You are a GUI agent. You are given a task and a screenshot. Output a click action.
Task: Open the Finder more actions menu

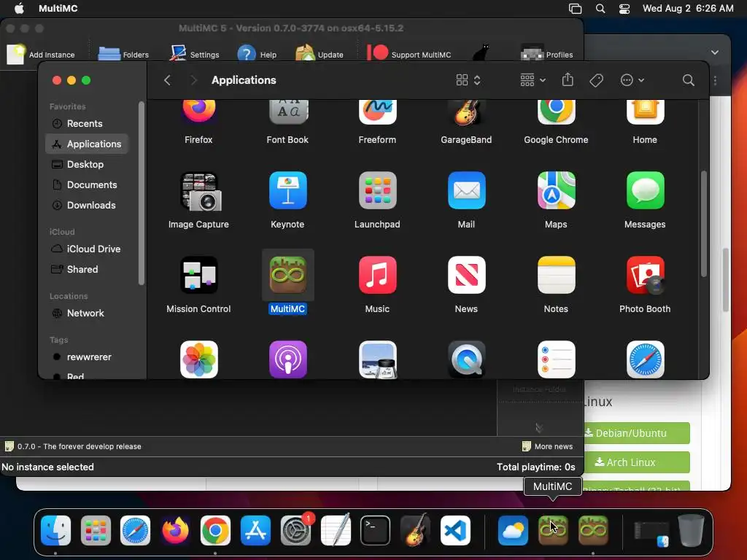pos(632,80)
